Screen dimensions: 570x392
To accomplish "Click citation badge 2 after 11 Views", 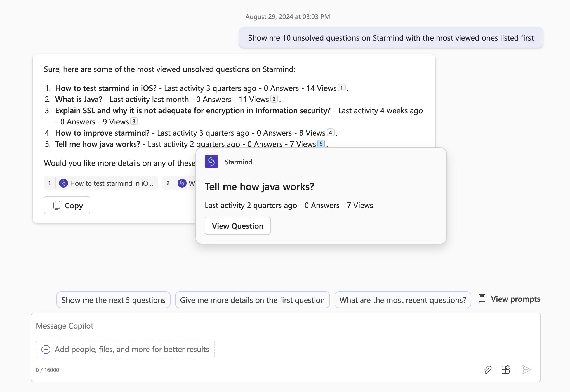I will [274, 99].
